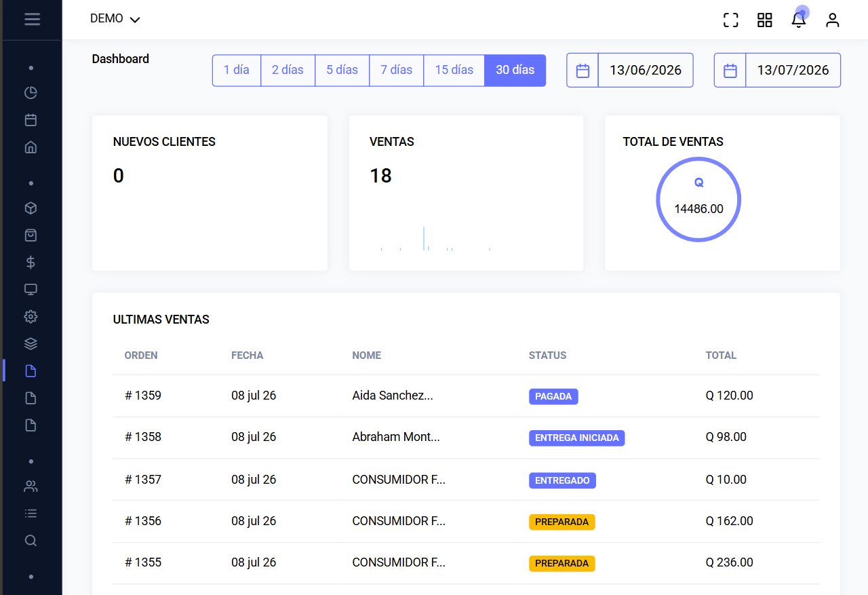Screen dimensions: 868x595
Task: Open end date calendar picker icon
Action: click(730, 71)
